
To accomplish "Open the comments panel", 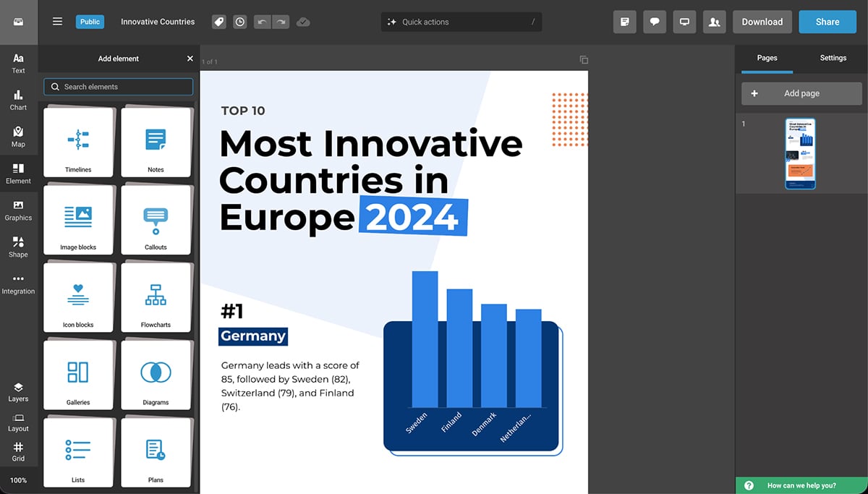I will click(655, 22).
